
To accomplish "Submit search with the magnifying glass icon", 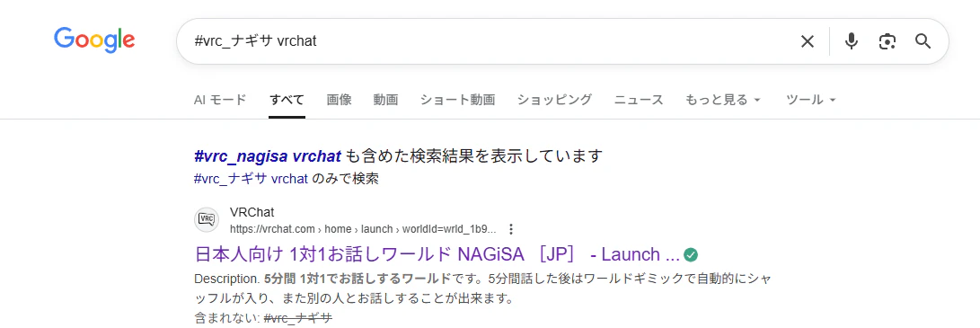I will click(x=923, y=42).
